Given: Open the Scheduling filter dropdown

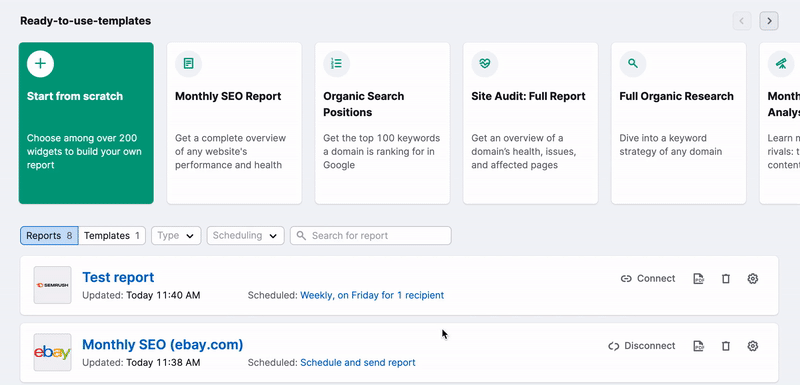Looking at the screenshot, I should point(245,236).
